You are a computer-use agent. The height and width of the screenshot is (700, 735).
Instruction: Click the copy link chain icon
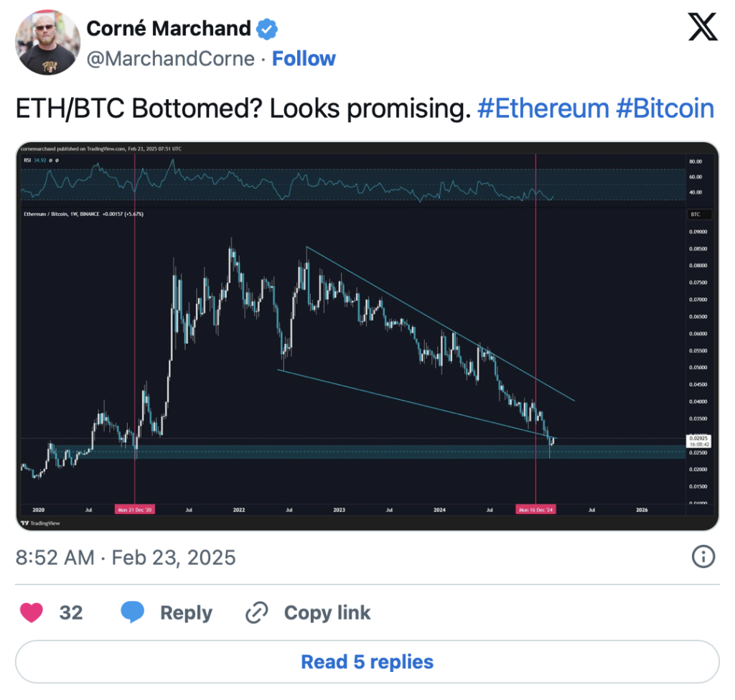(x=257, y=612)
